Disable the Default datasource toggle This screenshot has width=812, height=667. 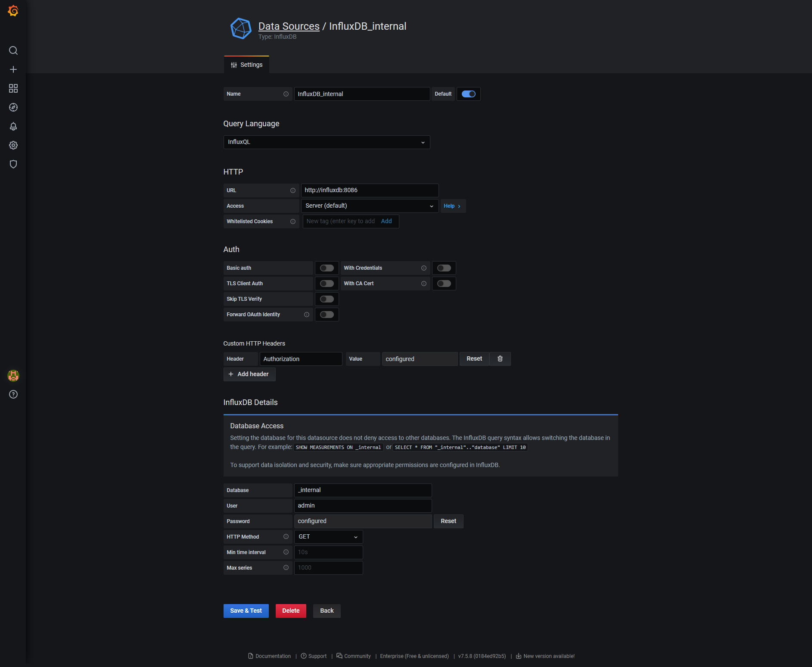point(468,94)
